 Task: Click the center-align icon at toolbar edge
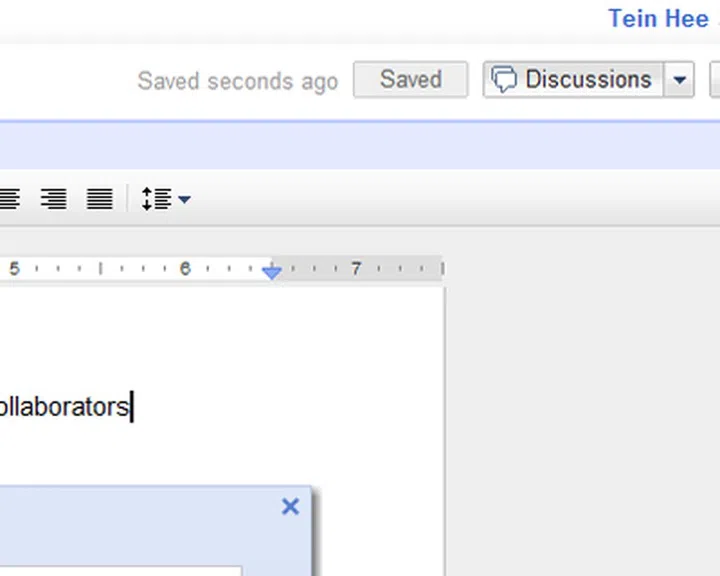coord(9,199)
